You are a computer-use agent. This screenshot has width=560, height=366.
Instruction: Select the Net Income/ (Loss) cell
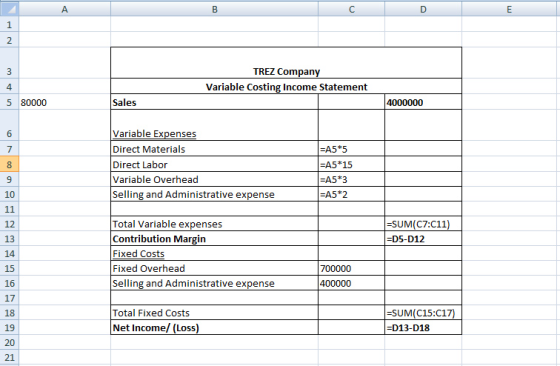click(214, 327)
